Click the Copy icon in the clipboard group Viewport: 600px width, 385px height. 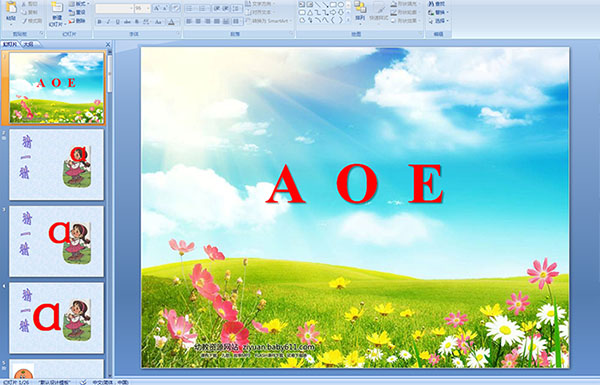(24, 12)
